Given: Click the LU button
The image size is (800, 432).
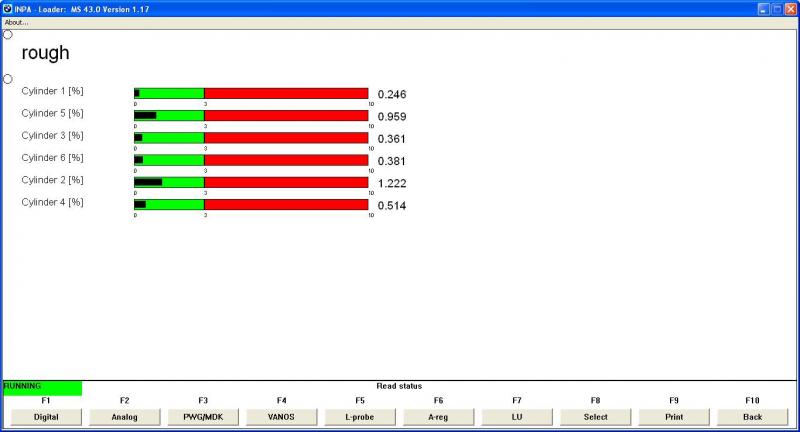Looking at the screenshot, I should (x=517, y=416).
